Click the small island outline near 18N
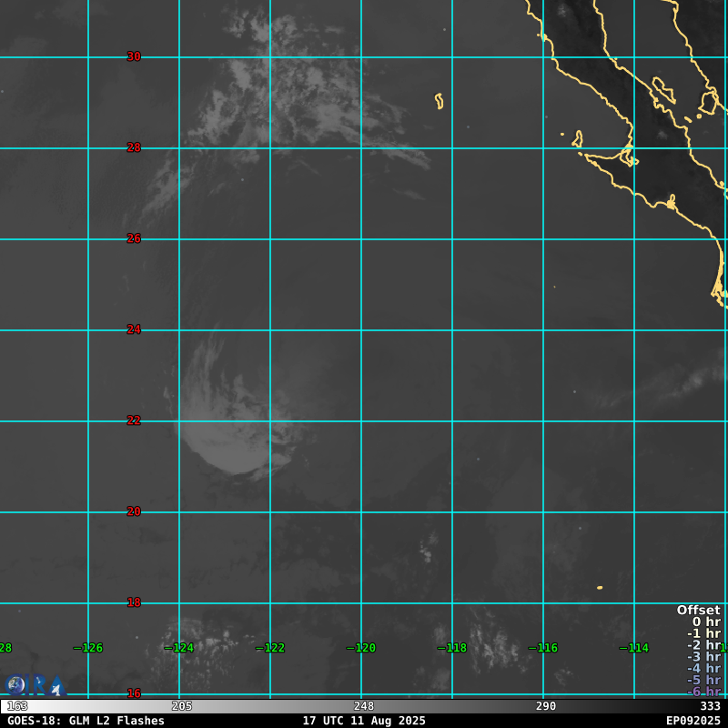The height and width of the screenshot is (728, 728). tap(600, 588)
